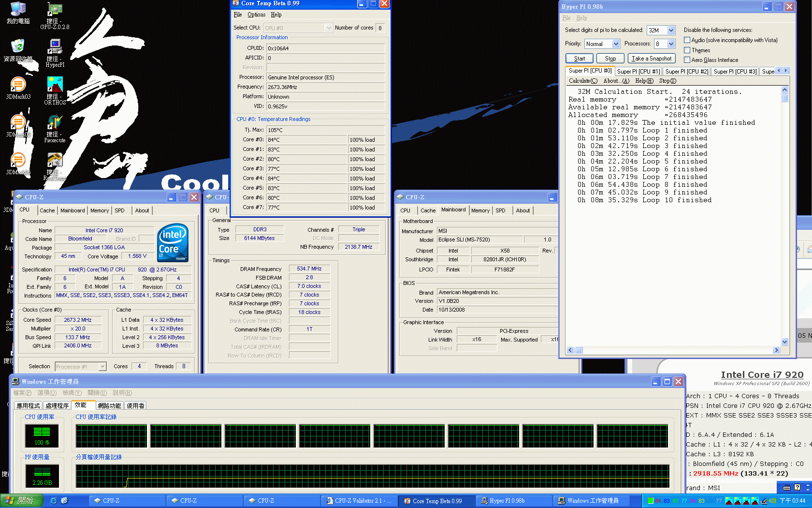Image resolution: width=812 pixels, height=508 pixels.
Task: Select the 3DMark05 desktop shortcut
Action: 18,126
